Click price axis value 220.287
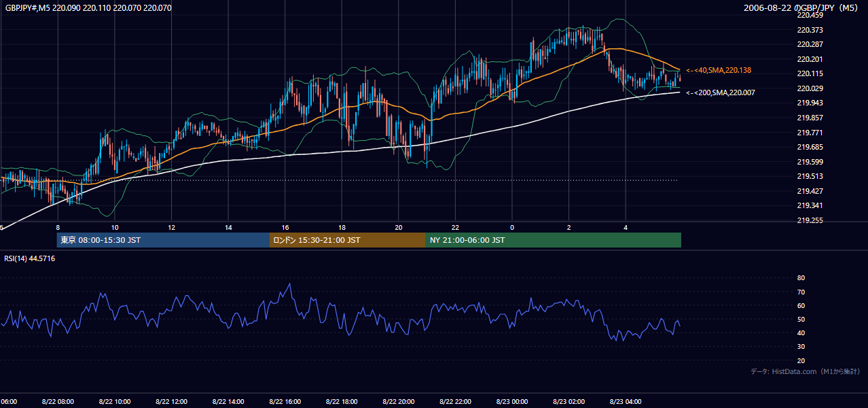 tap(810, 44)
